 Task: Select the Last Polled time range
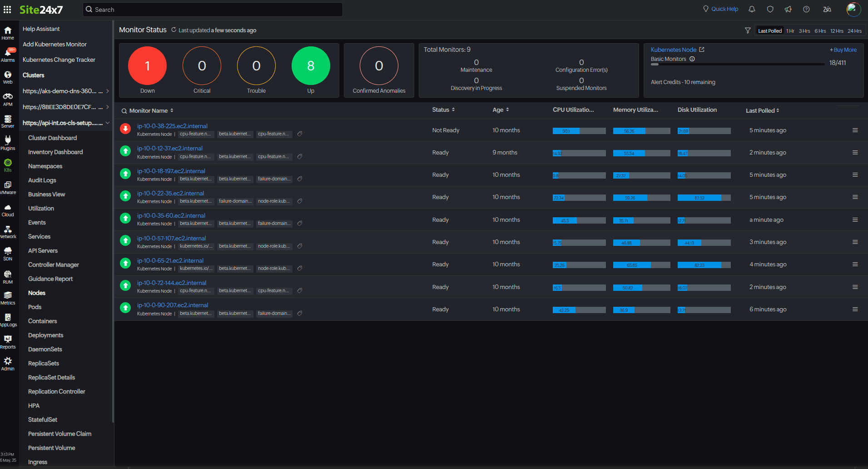tap(769, 31)
